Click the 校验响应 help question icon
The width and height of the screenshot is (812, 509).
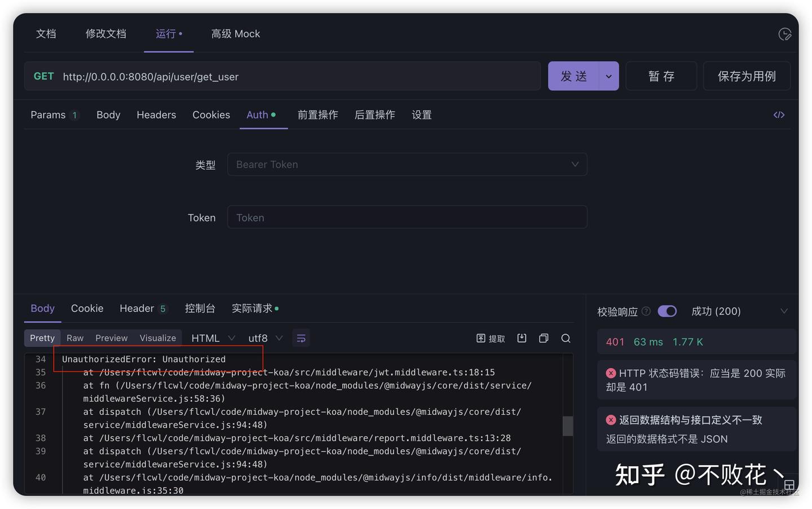point(646,311)
